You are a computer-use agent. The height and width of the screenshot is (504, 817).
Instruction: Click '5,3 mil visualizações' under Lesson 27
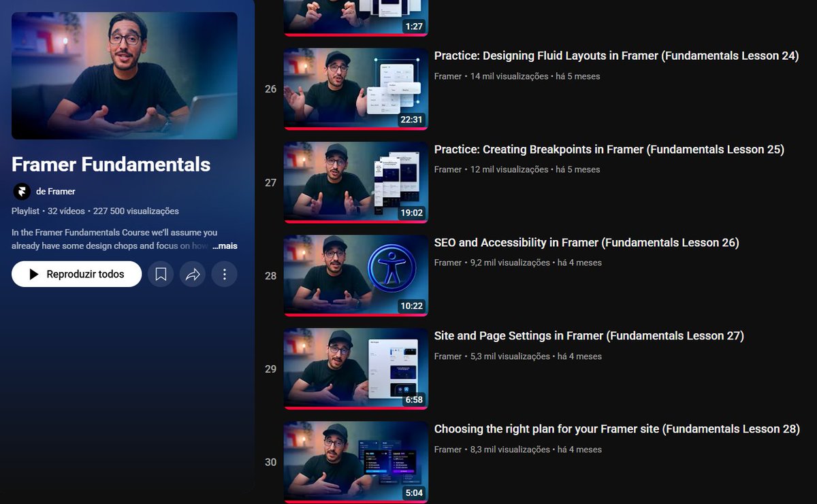click(510, 356)
